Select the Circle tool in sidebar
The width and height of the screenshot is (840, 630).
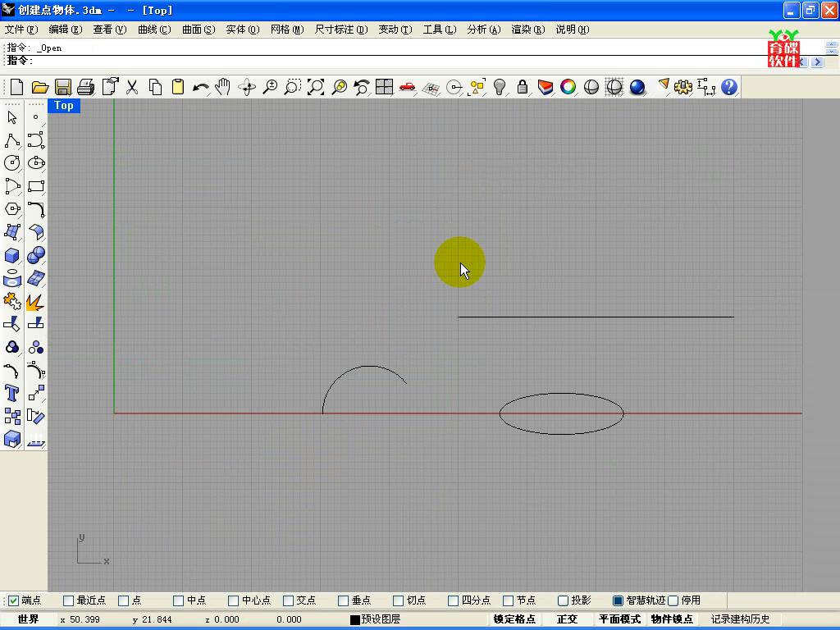pyautogui.click(x=12, y=163)
